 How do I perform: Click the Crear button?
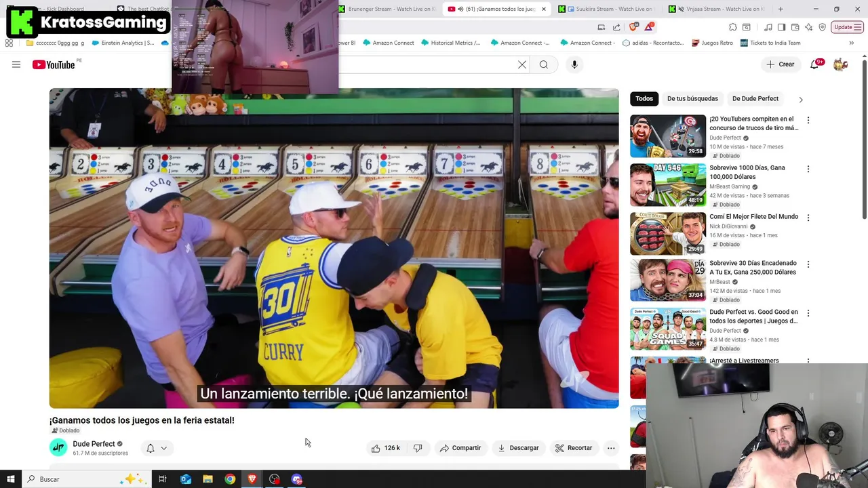tap(780, 64)
